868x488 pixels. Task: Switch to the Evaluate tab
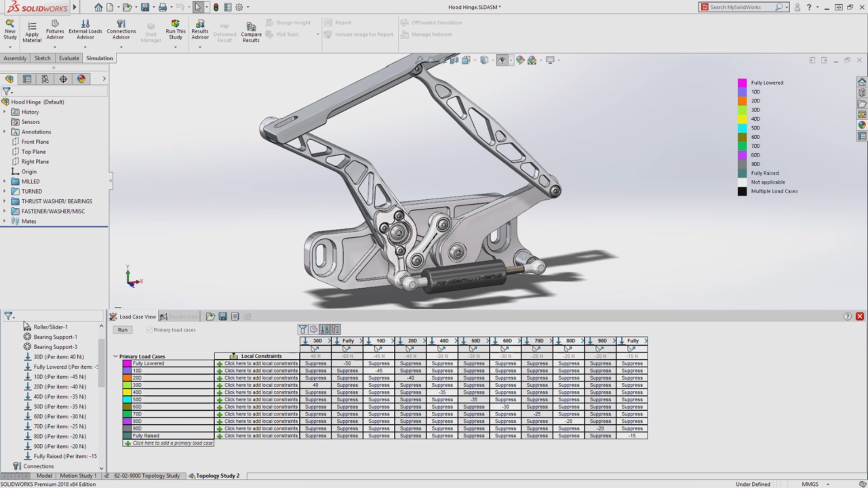69,58
